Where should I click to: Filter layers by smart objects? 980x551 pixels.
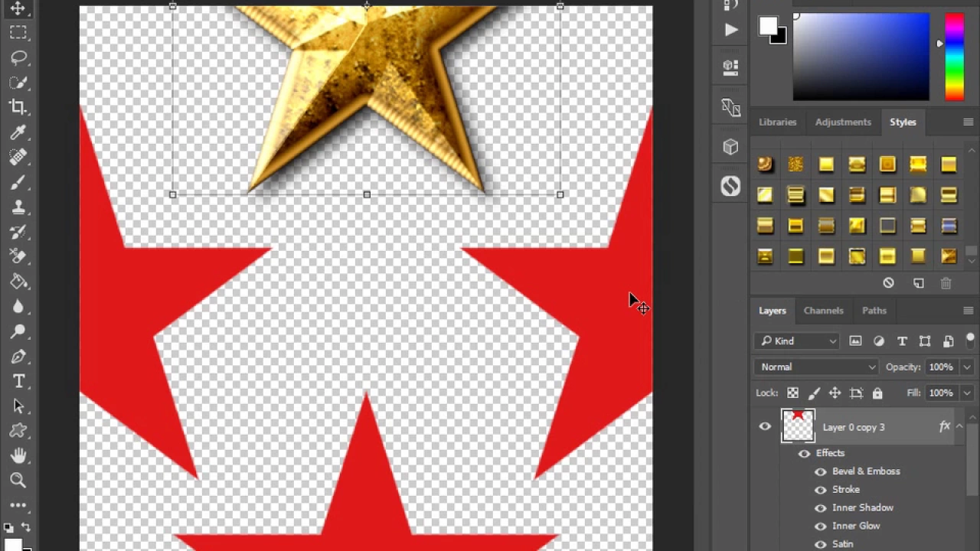948,341
